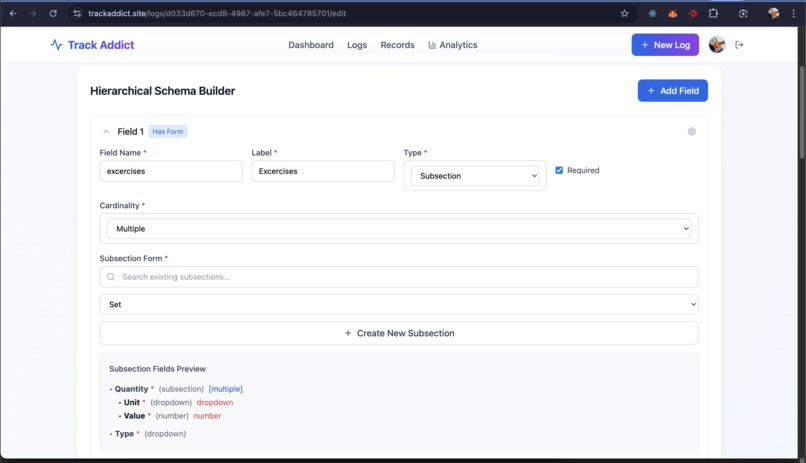This screenshot has height=463, width=806.
Task: Click the Quantity field in preview
Action: pyautogui.click(x=131, y=389)
